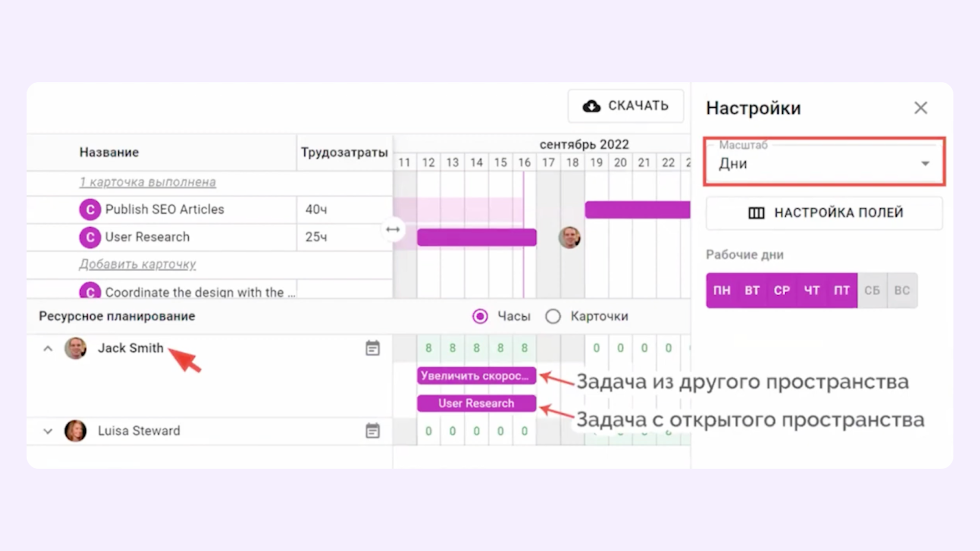Click Jack Smith's avatar photo
This screenshot has height=551, width=980.
75,348
